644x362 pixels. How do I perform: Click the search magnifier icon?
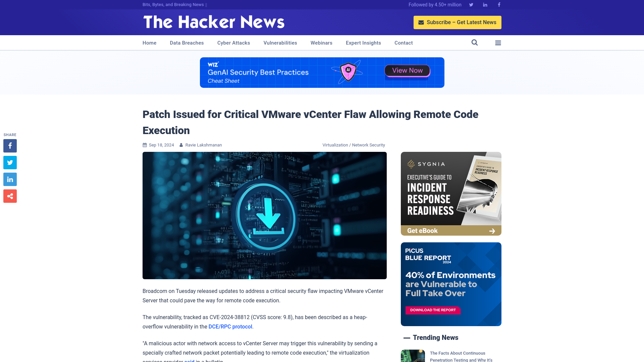(x=475, y=43)
